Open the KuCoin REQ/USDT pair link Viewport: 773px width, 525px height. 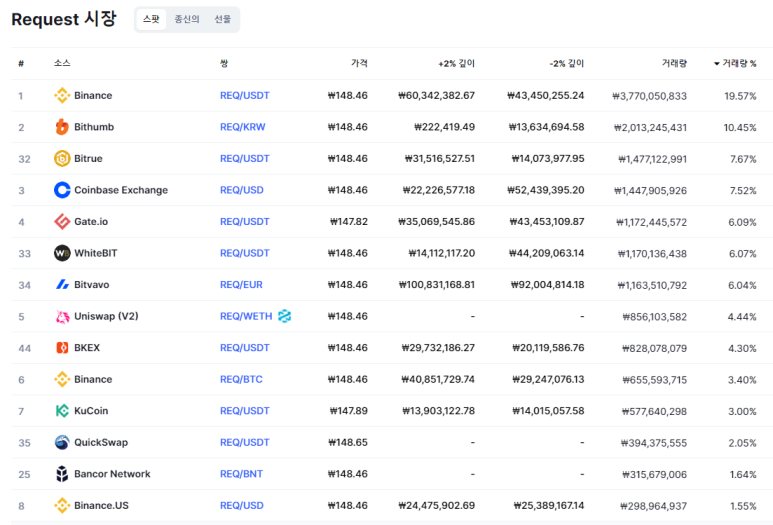245,411
